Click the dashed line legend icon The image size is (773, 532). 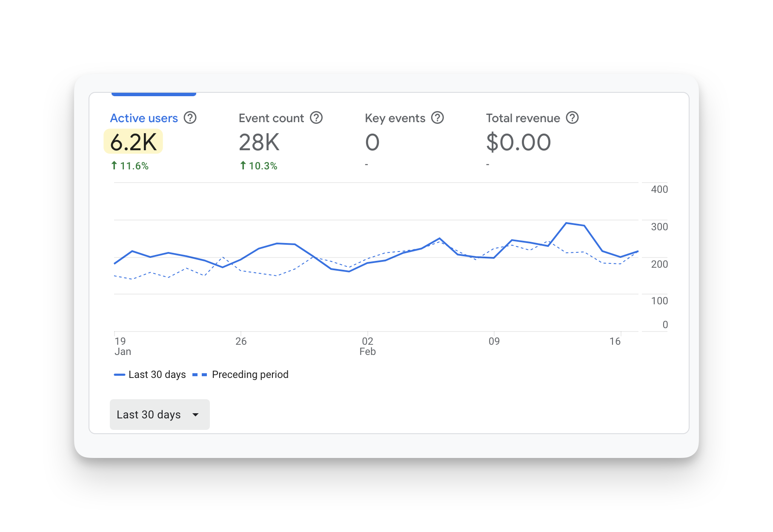point(200,375)
